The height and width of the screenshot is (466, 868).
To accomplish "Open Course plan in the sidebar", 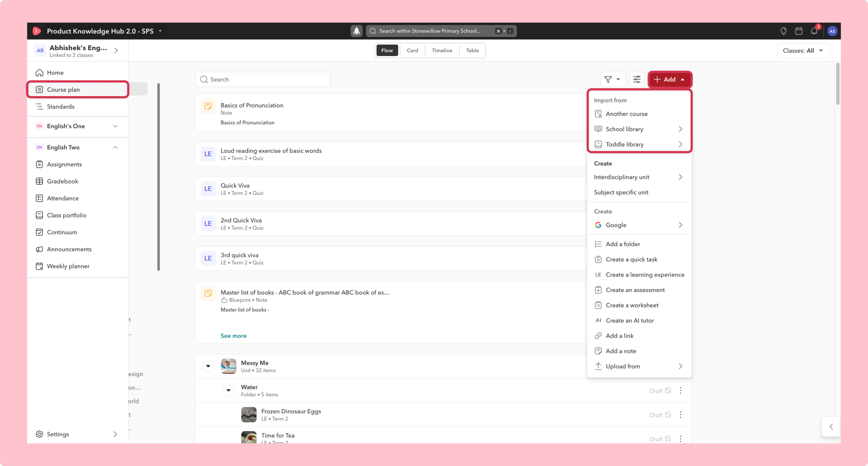I will point(78,90).
